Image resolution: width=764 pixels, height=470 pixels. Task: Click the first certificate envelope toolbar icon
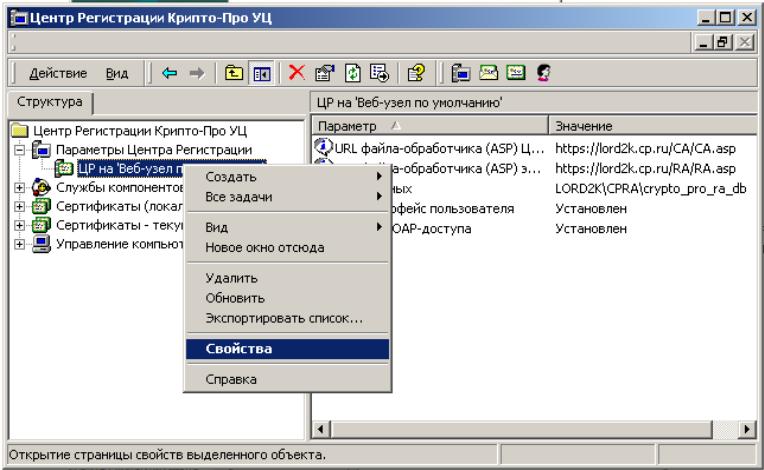(x=488, y=73)
